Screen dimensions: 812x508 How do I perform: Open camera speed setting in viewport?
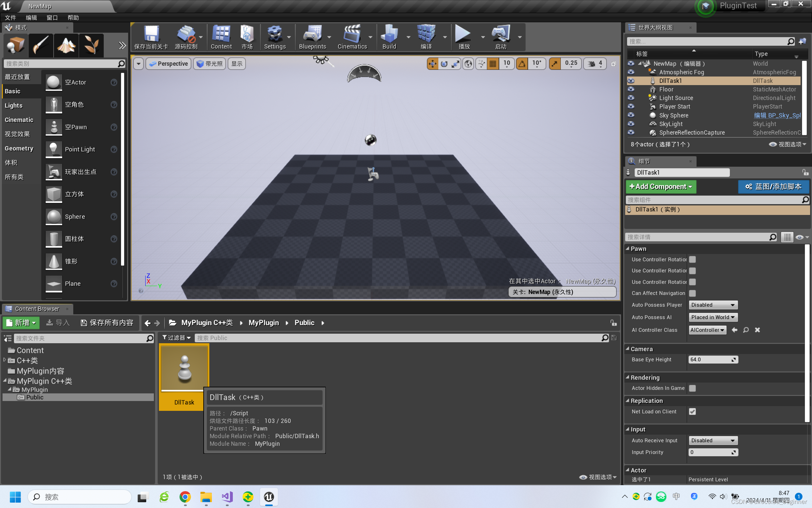point(595,63)
